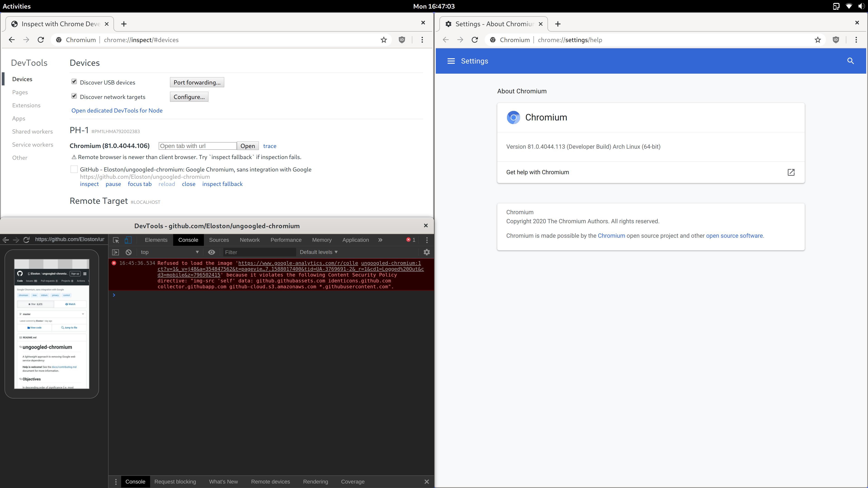This screenshot has width=868, height=488.
Task: Uncheck Discover USB devices
Action: 74,82
